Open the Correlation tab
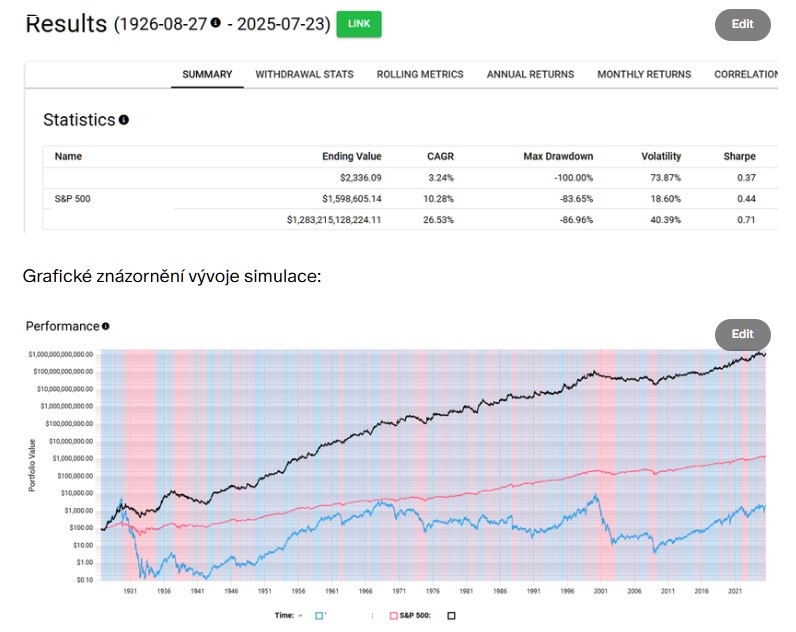 (x=746, y=74)
